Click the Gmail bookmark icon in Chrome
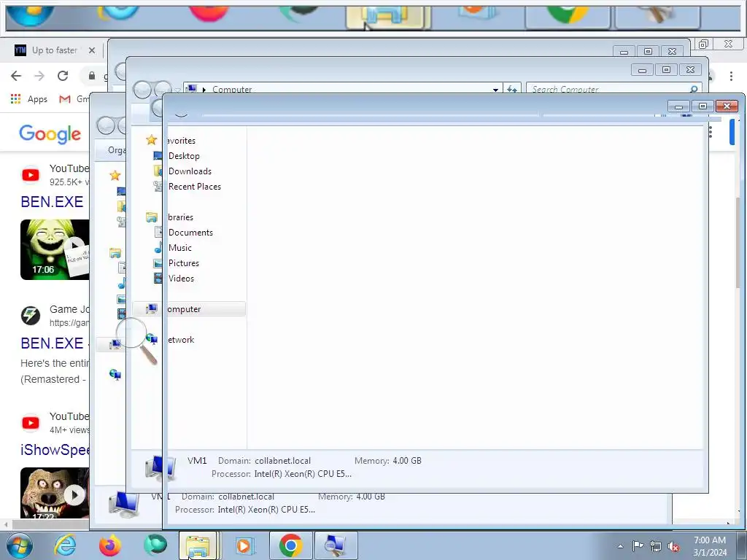This screenshot has width=747, height=560. pyautogui.click(x=65, y=99)
